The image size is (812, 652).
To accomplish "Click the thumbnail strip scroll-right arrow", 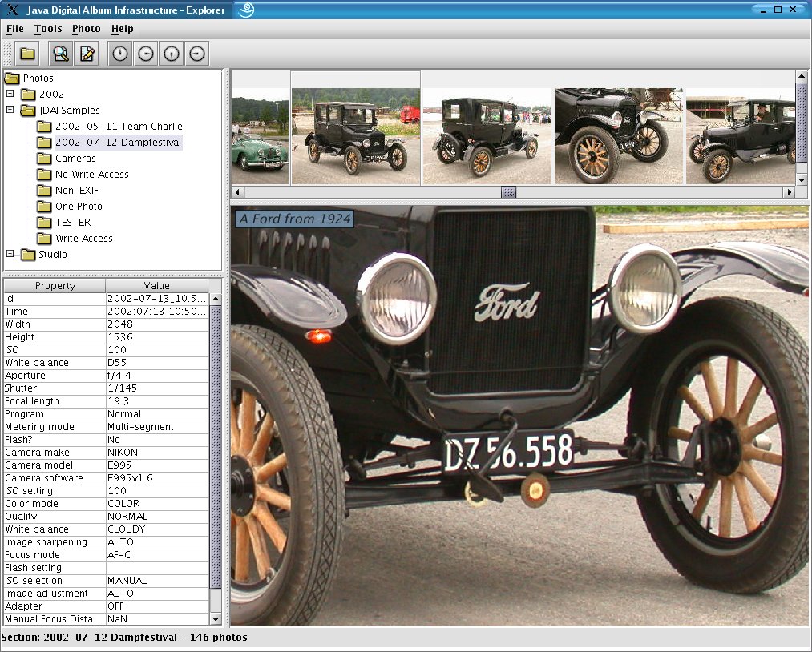I will [x=789, y=192].
